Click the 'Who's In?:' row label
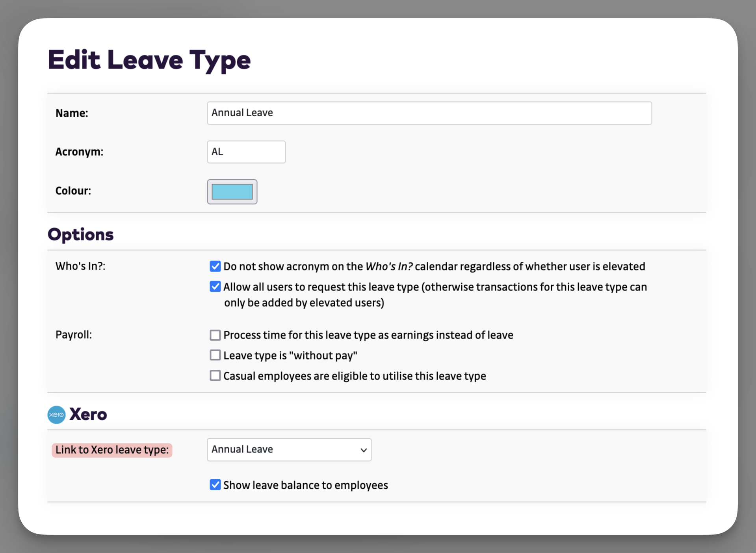The width and height of the screenshot is (756, 553). click(80, 266)
